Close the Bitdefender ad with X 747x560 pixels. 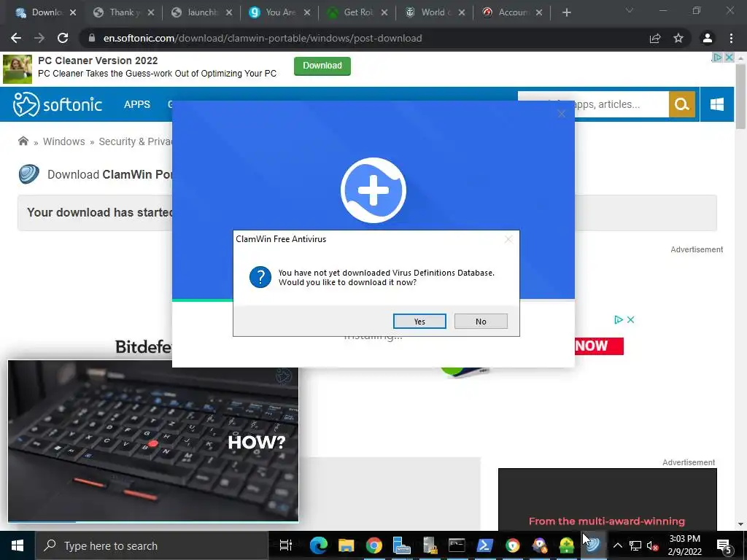coord(630,319)
